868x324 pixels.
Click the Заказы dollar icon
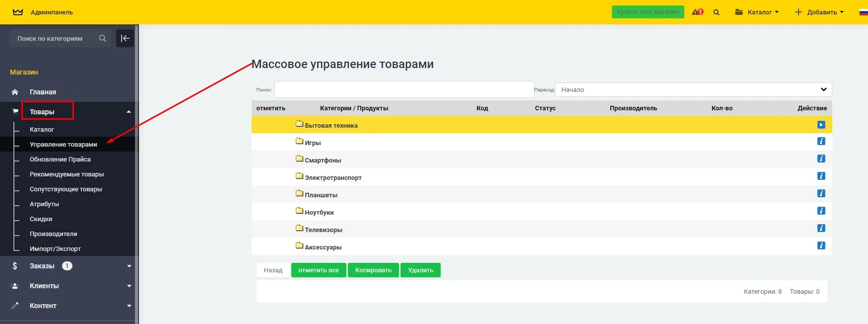pyautogui.click(x=15, y=266)
